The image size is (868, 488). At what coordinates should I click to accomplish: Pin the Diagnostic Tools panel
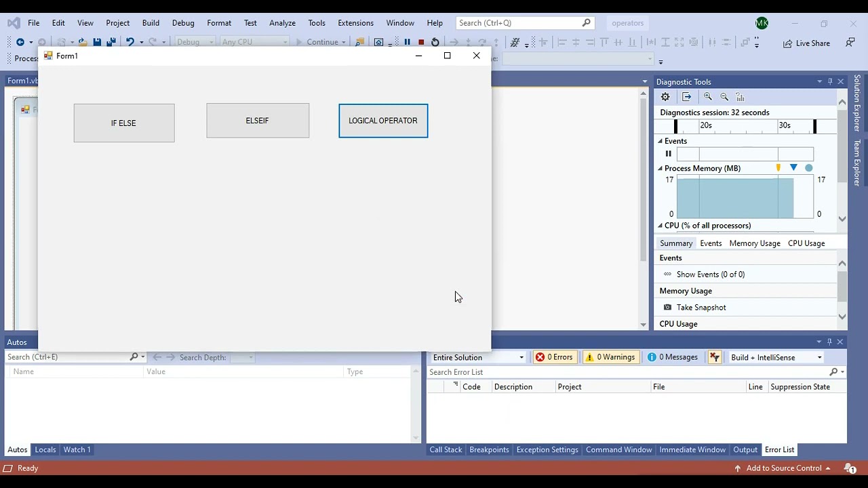click(x=830, y=82)
